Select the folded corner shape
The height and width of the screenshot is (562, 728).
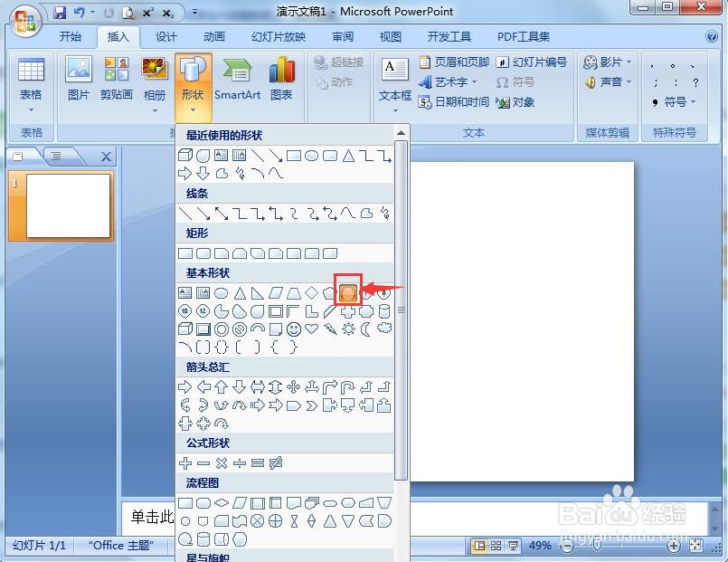click(275, 329)
